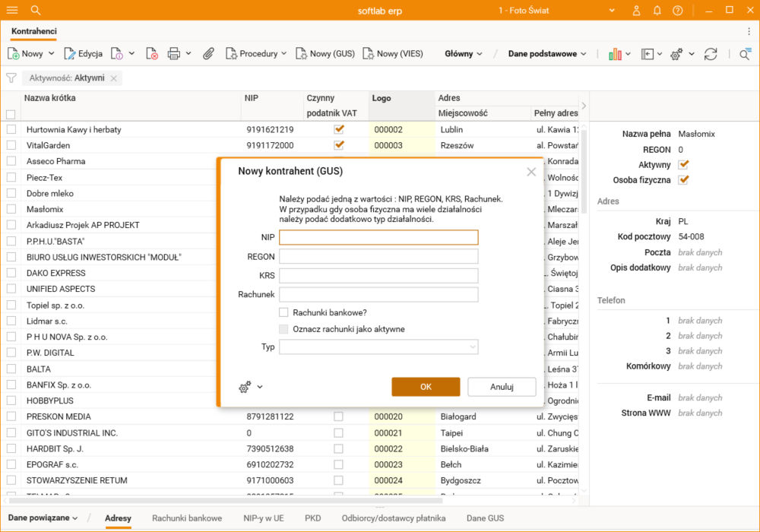
Task: Toggle the PRESKON MEDIA VAT payer checkbox
Action: point(338,416)
